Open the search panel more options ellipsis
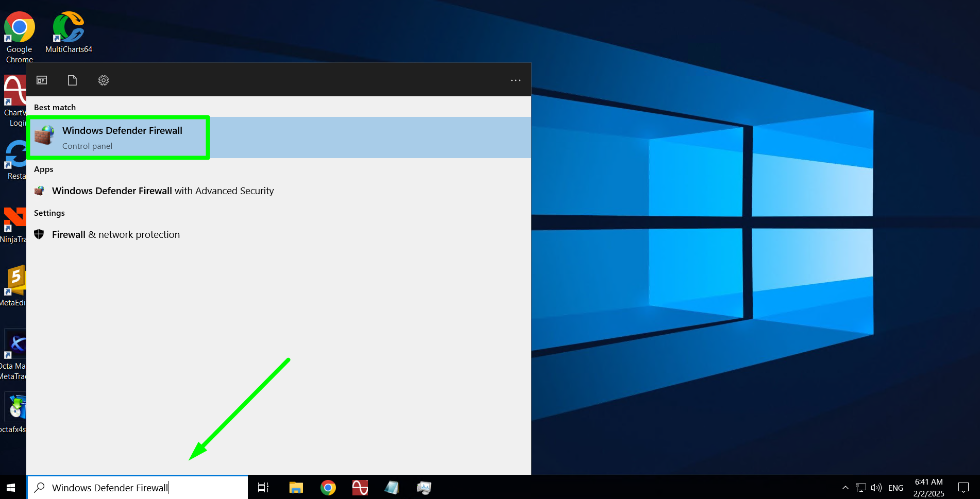 (516, 80)
